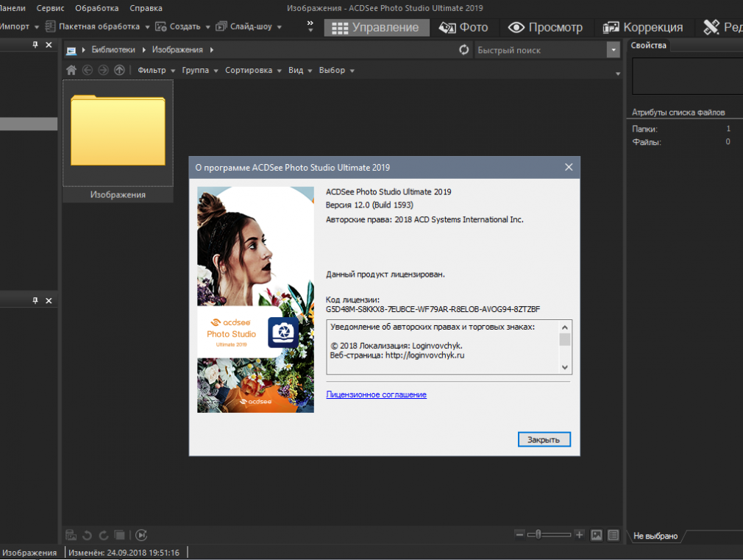
Task: Rotate left with the counter-clockwise arrow icon
Action: [x=88, y=535]
